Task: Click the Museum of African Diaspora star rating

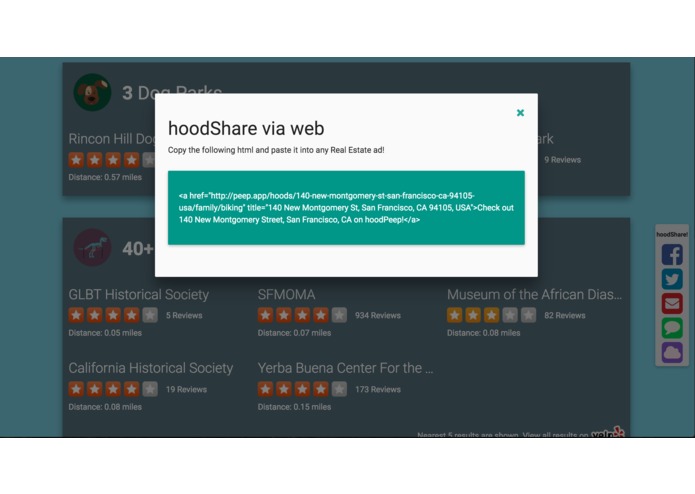Action: tap(492, 315)
